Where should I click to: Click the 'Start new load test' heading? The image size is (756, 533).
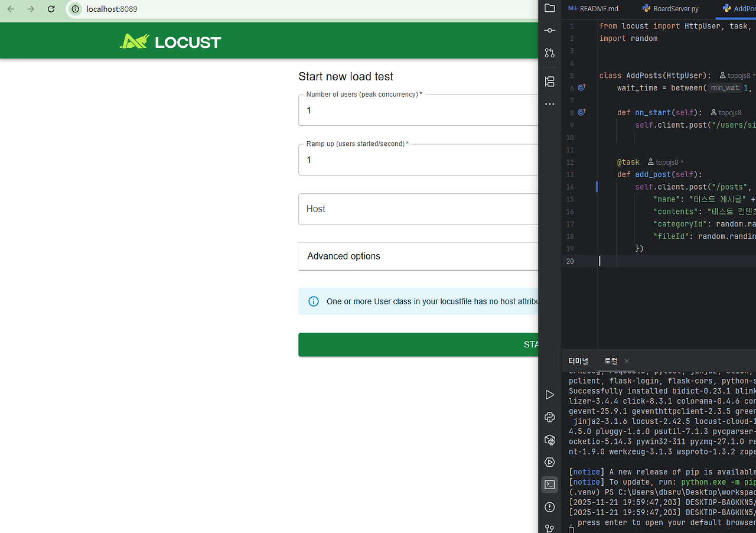(x=346, y=76)
